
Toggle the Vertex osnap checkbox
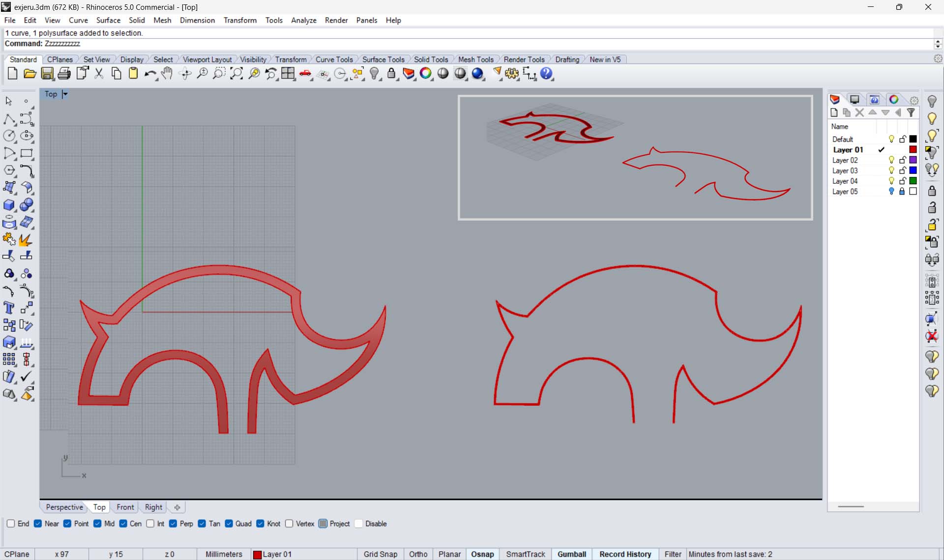(289, 524)
